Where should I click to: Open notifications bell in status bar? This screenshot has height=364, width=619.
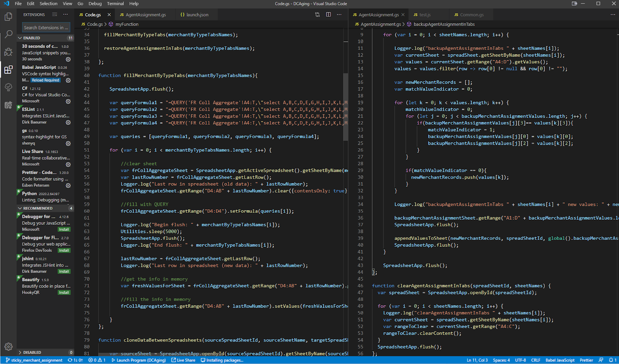(613, 360)
